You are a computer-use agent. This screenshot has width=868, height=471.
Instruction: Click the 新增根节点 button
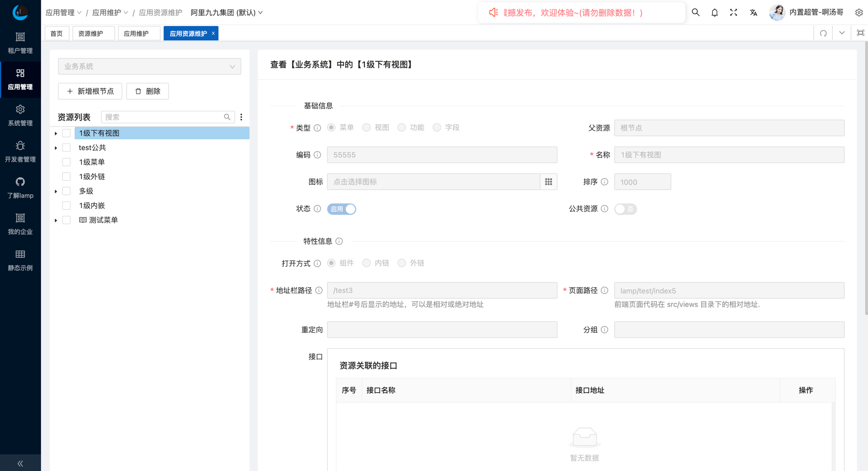coord(90,91)
